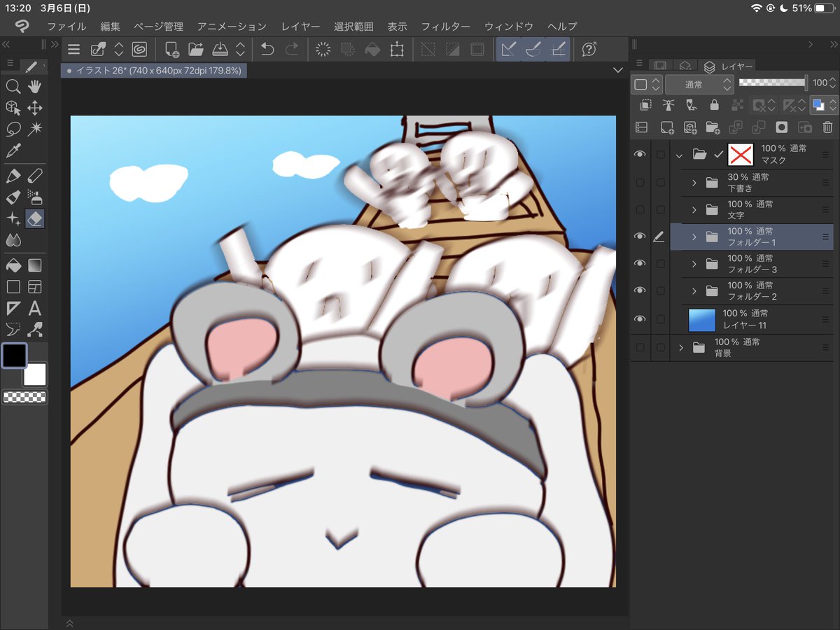Click the Open file folder icon
Viewport: 840px width, 630px height.
coord(195,49)
